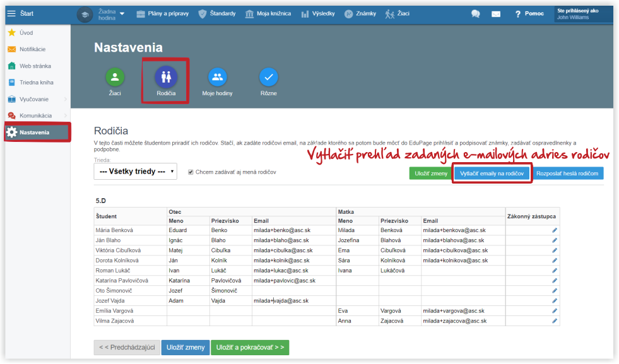619x364 pixels.
Task: Open Plány a prípravy menu
Action: click(x=163, y=14)
